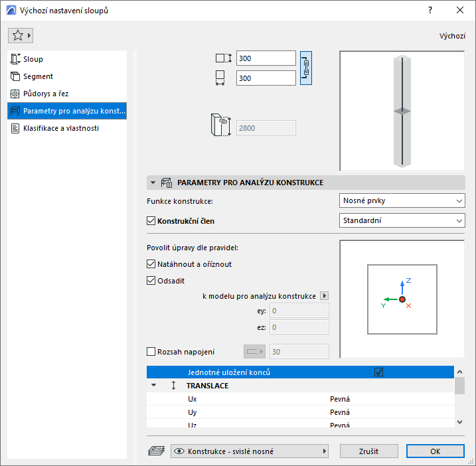Click the Segment page icon
The width and height of the screenshot is (476, 466).
pyautogui.click(x=15, y=76)
